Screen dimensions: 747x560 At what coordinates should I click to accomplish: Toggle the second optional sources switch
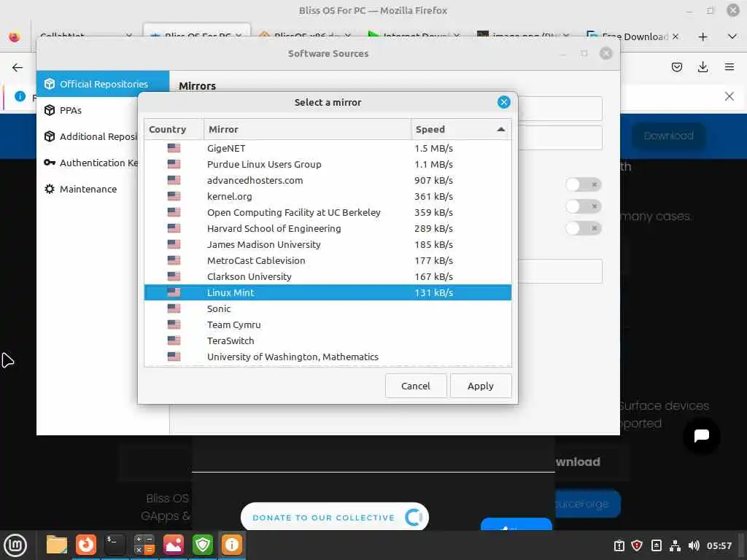(583, 206)
